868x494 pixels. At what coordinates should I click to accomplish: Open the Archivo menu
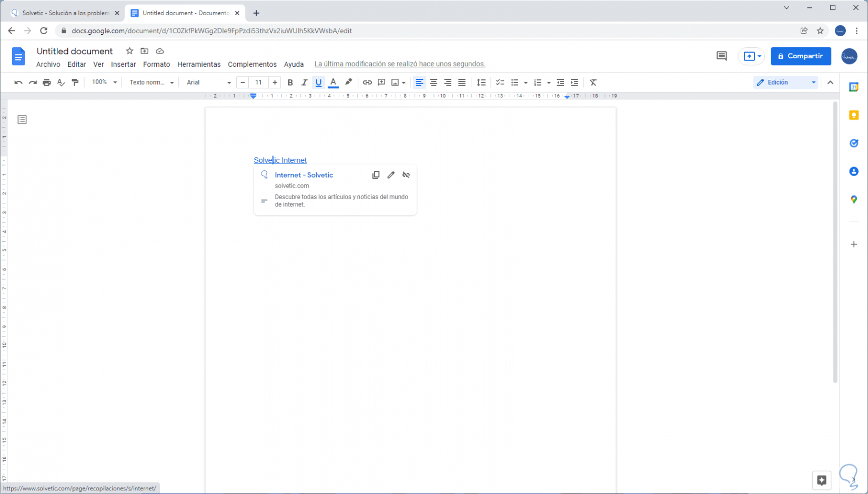pos(48,64)
